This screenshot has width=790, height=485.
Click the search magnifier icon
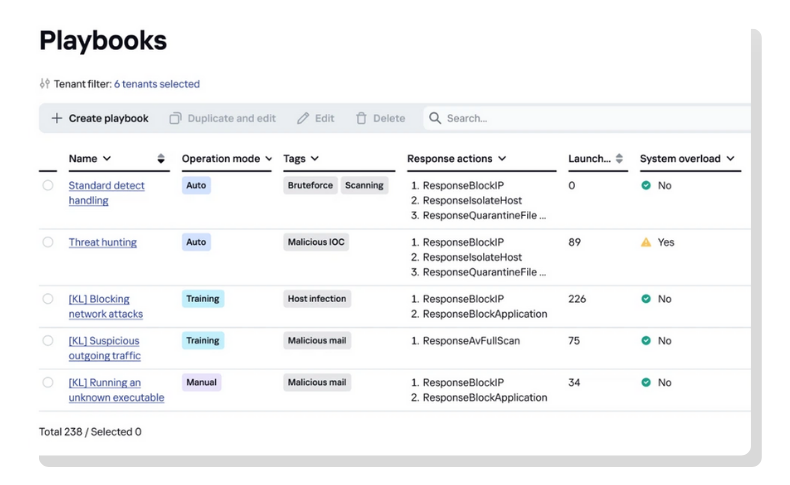pyautogui.click(x=435, y=118)
